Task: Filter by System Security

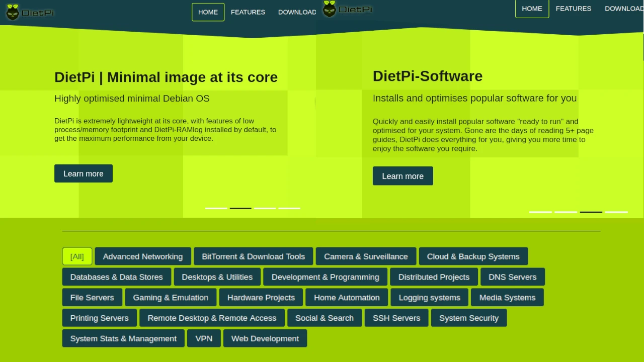Action: (x=468, y=318)
